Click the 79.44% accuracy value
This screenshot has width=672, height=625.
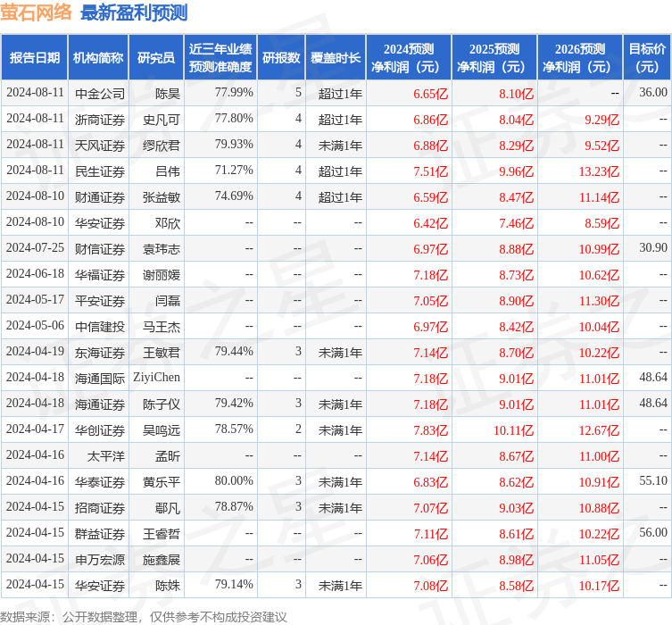coord(234,352)
